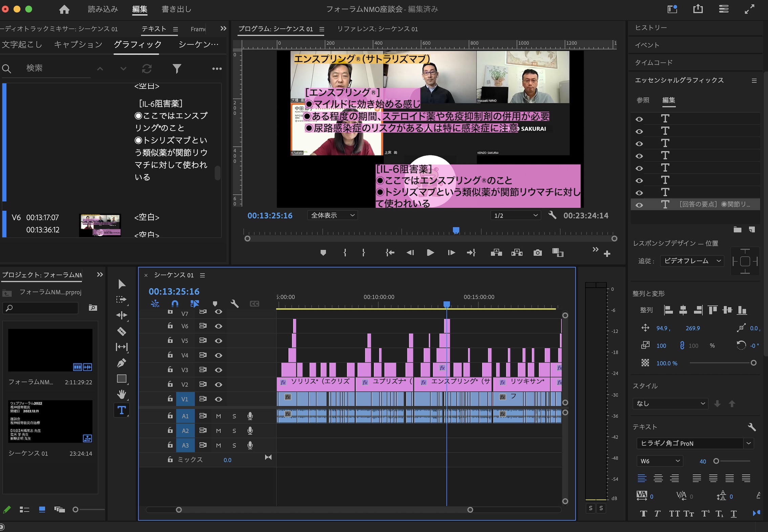Click the Lift button in program monitor
The height and width of the screenshot is (532, 768).
tap(496, 252)
